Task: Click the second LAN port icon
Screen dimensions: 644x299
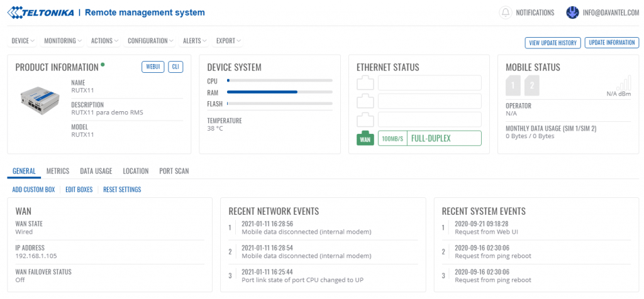Action: pos(365,101)
